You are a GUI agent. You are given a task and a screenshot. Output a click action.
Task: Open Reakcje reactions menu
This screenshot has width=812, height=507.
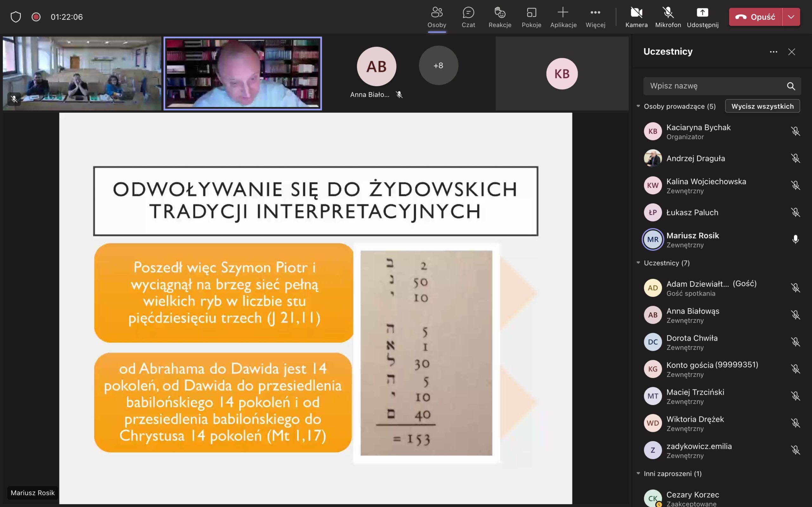pos(500,17)
